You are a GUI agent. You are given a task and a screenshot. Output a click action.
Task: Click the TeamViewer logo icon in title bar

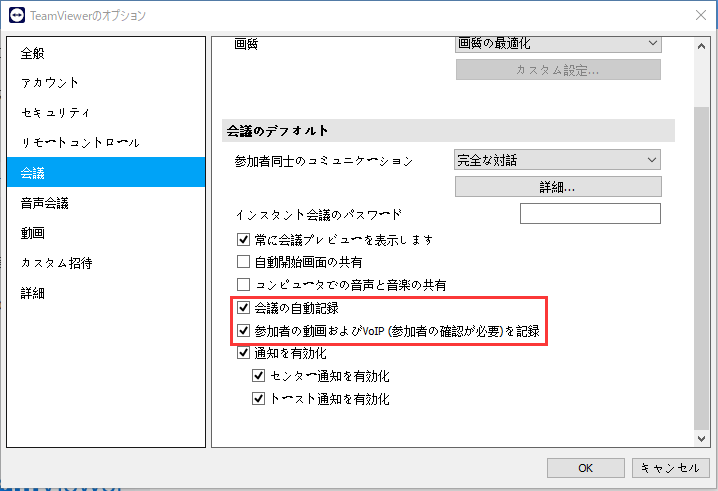click(17, 15)
